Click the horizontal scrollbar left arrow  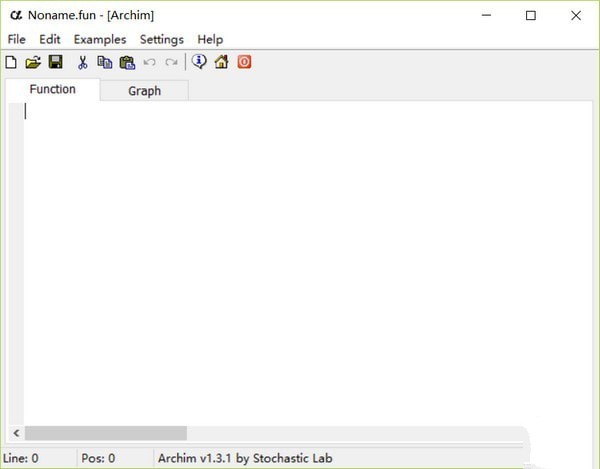tap(16, 433)
